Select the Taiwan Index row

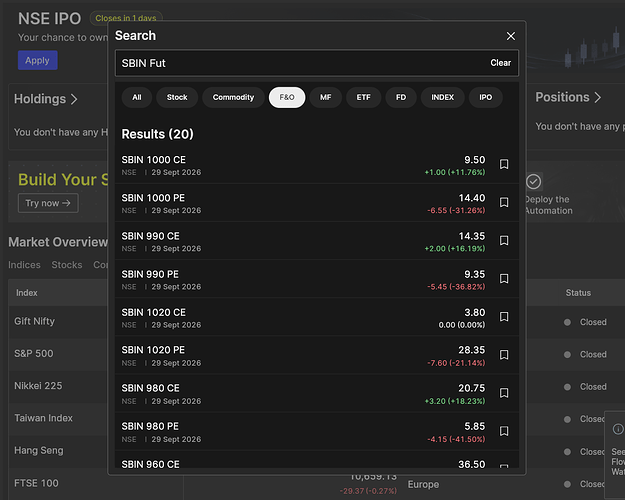(58, 418)
